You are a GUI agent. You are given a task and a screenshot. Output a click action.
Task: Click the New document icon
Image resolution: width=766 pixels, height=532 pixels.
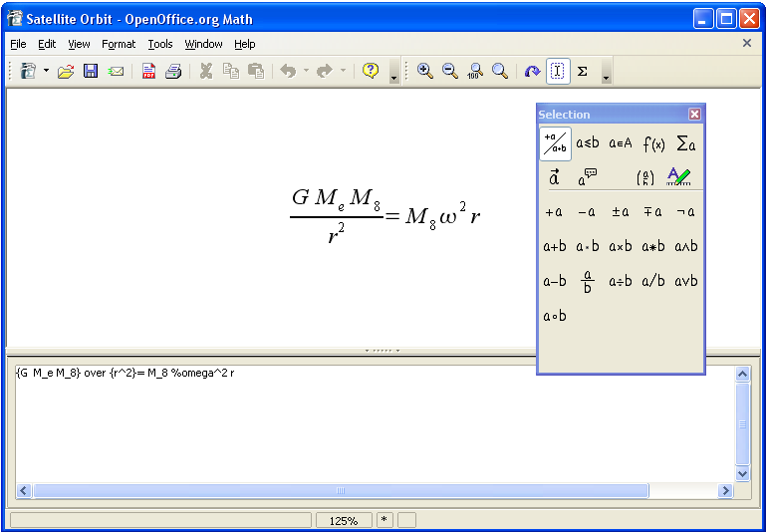[28, 72]
